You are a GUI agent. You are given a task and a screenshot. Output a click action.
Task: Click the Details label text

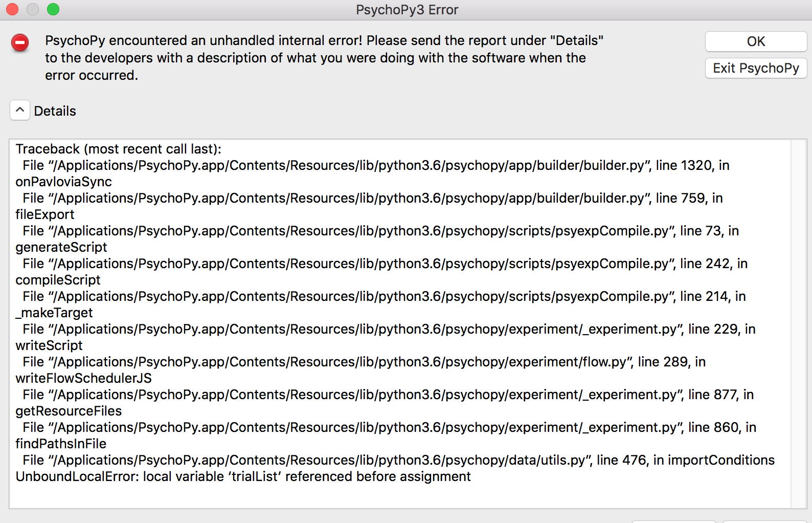[x=55, y=111]
